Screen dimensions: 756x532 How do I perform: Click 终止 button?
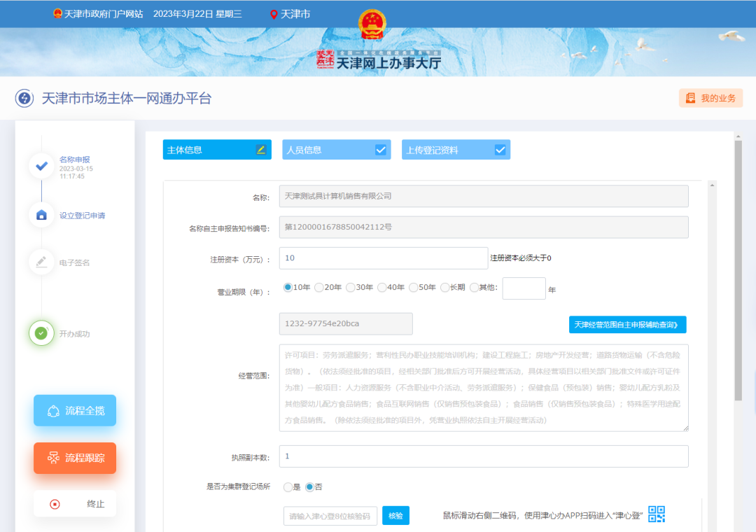(75, 504)
